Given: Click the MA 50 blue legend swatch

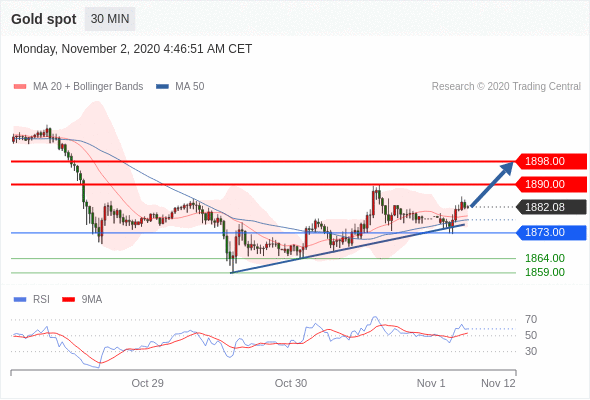Looking at the screenshot, I should click(x=162, y=87).
